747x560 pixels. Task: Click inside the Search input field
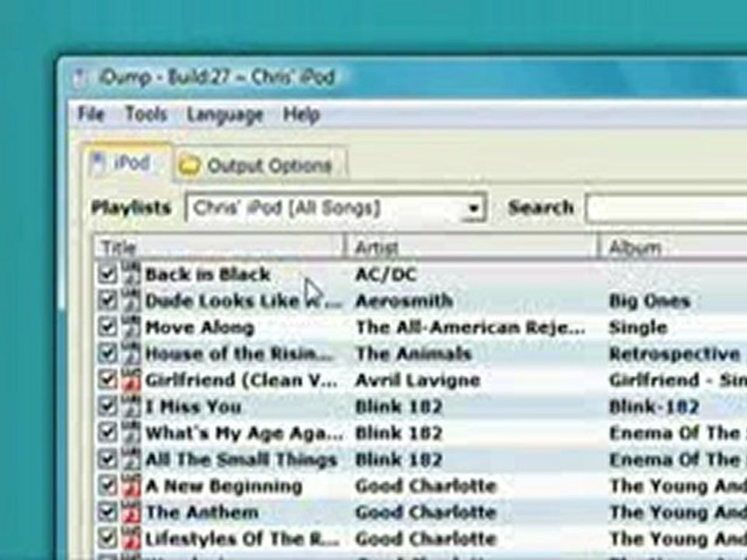pos(667,208)
